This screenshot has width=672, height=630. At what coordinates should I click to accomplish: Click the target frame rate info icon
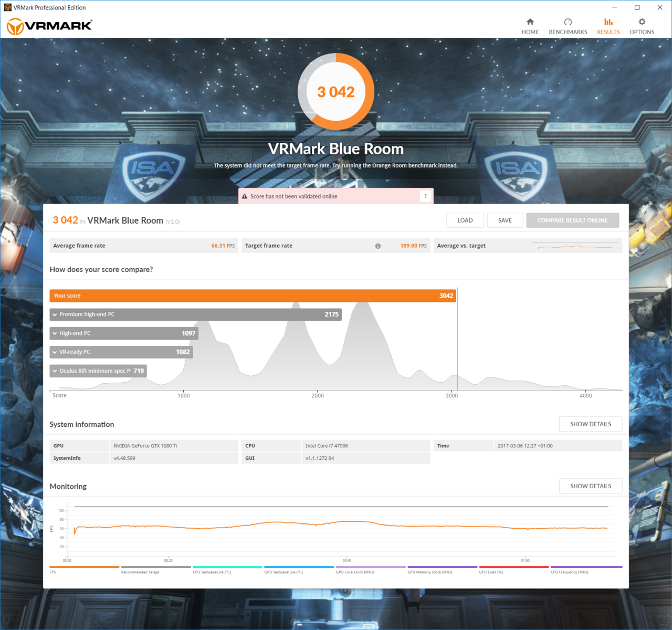(378, 246)
